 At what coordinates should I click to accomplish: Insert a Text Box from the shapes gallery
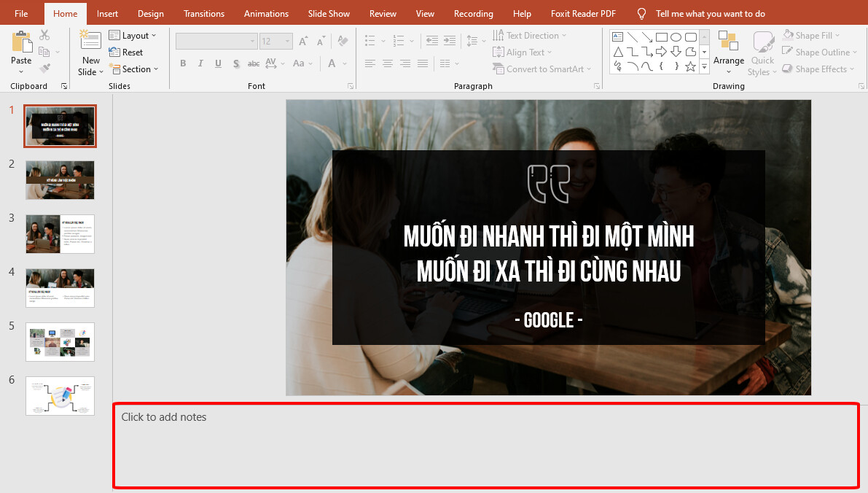pyautogui.click(x=618, y=36)
